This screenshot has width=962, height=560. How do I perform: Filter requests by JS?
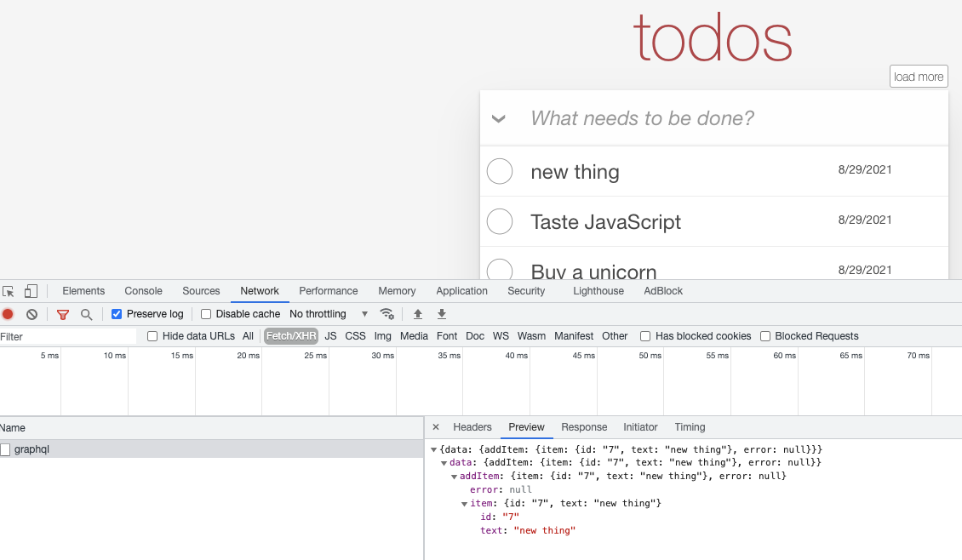point(330,336)
